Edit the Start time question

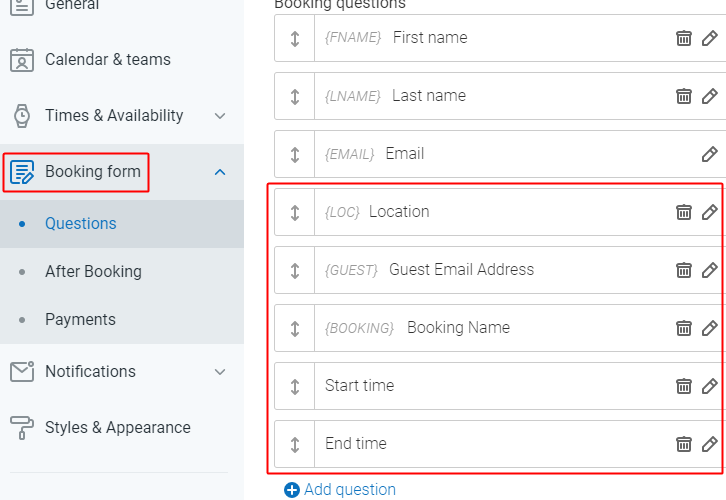point(709,386)
